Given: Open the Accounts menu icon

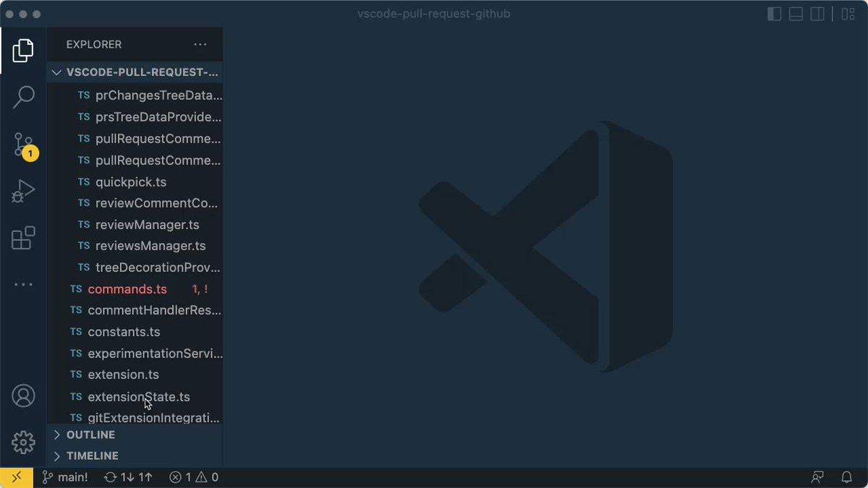Looking at the screenshot, I should click(x=23, y=395).
